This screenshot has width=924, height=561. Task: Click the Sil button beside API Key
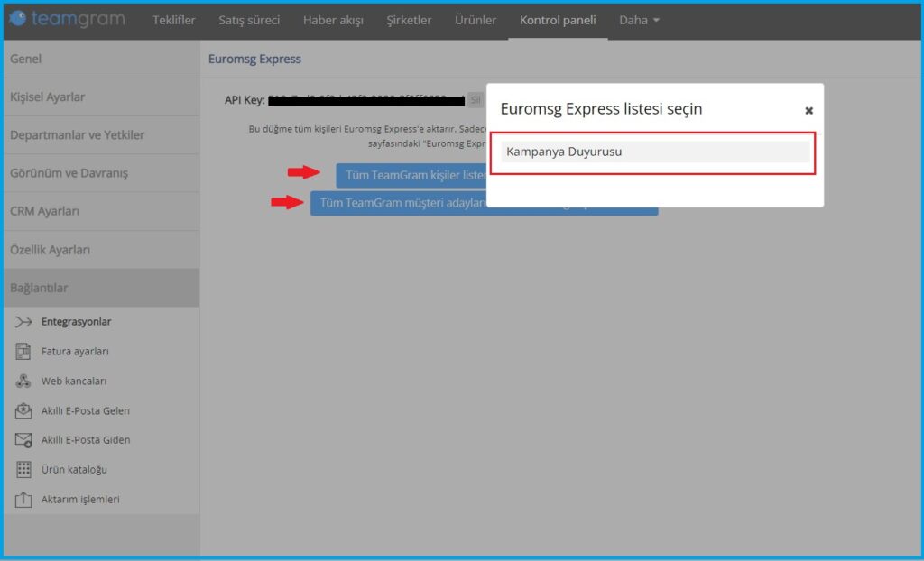476,100
